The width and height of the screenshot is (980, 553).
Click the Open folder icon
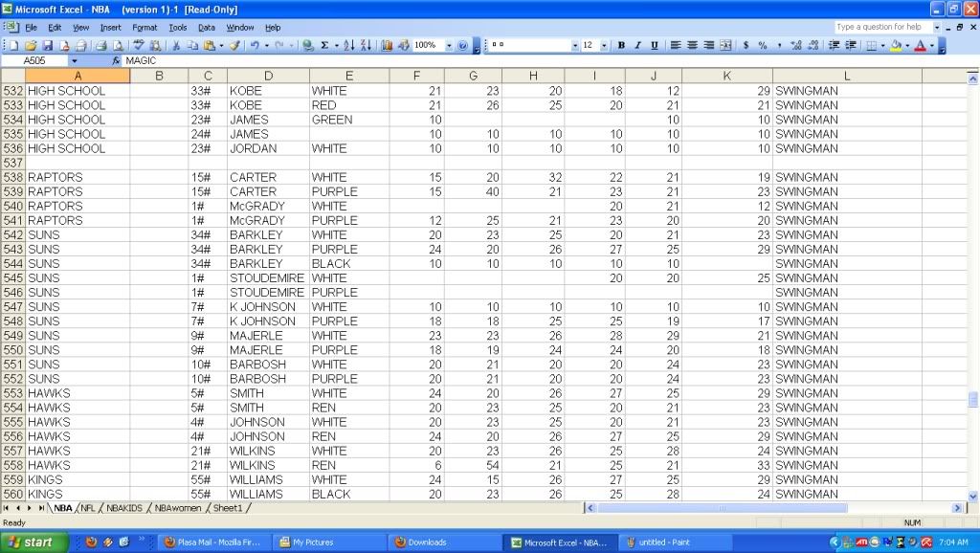(x=31, y=46)
